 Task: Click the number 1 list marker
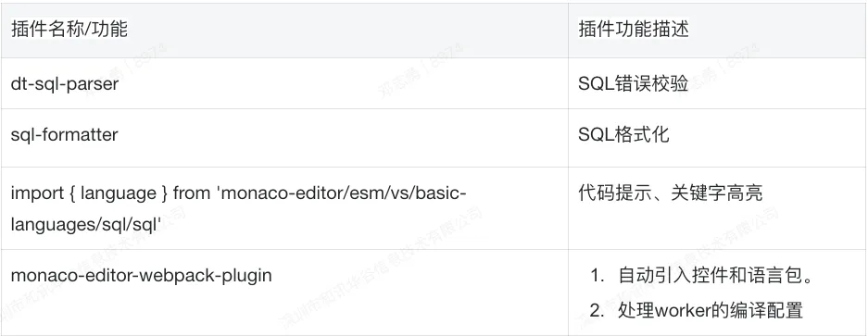pyautogui.click(x=597, y=275)
